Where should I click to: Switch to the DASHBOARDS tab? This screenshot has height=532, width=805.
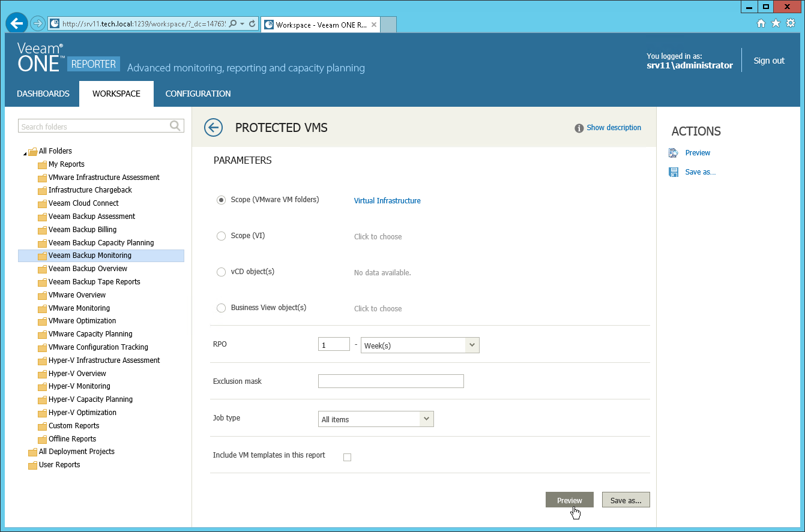[x=43, y=94]
